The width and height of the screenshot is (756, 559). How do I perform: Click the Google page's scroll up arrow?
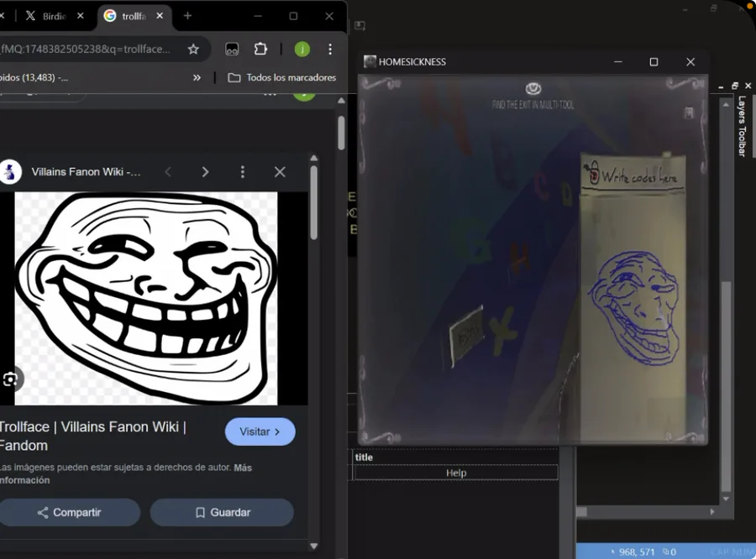[x=341, y=101]
